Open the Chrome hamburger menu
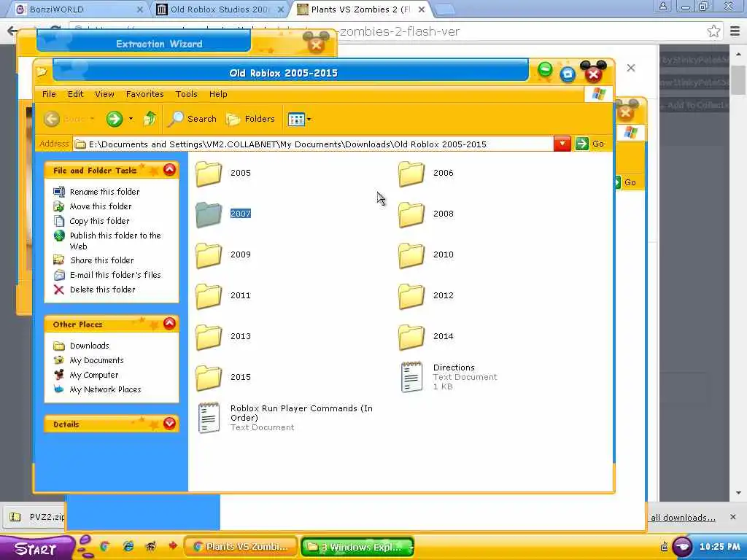The height and width of the screenshot is (560, 747). point(735,31)
